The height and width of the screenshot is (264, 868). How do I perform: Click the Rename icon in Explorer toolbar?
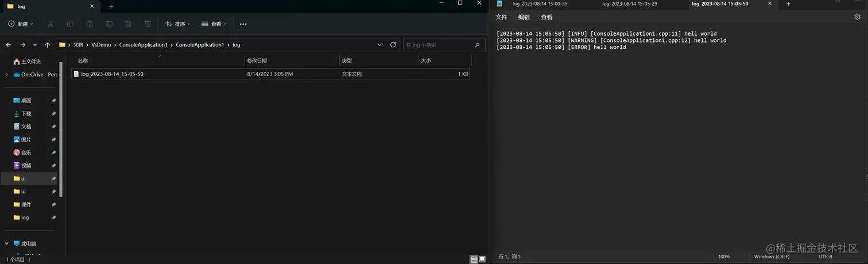(109, 24)
